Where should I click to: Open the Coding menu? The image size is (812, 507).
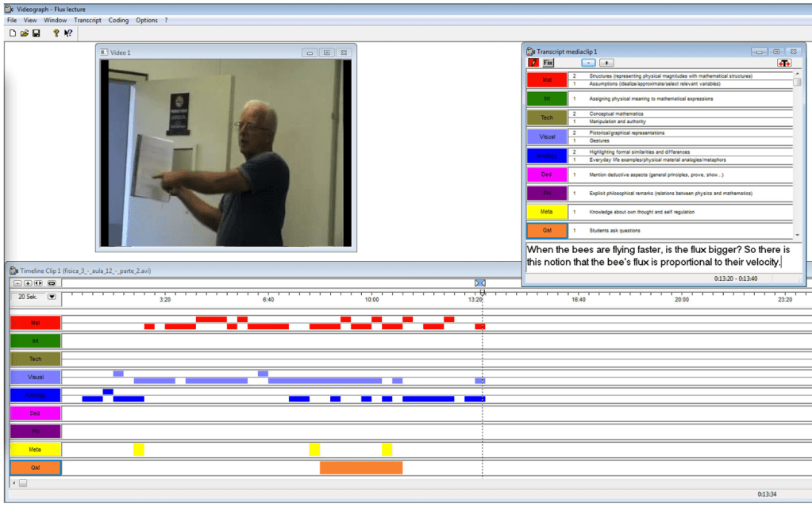pyautogui.click(x=118, y=20)
